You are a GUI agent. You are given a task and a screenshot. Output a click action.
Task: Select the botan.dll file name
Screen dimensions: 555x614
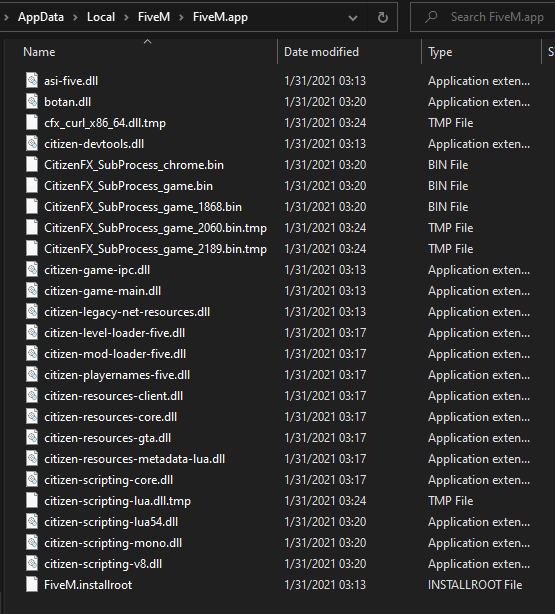67,102
